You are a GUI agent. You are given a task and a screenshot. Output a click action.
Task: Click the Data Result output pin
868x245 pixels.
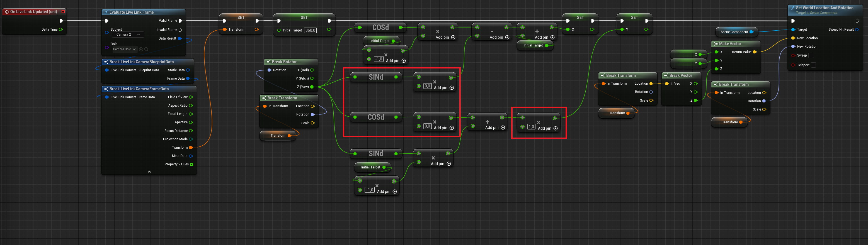[x=180, y=39]
